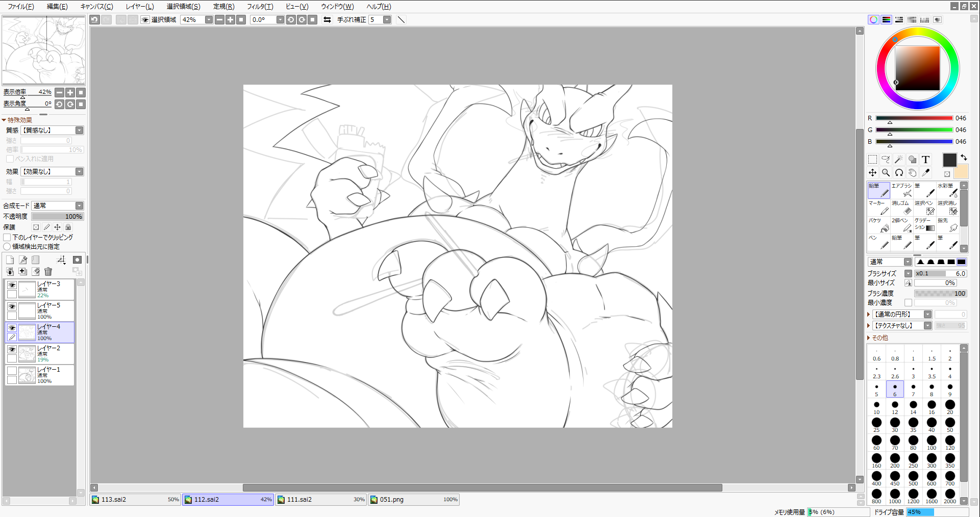The width and height of the screenshot is (980, 517).
Task: Open 質感 texture dropdown
Action: click(x=79, y=131)
